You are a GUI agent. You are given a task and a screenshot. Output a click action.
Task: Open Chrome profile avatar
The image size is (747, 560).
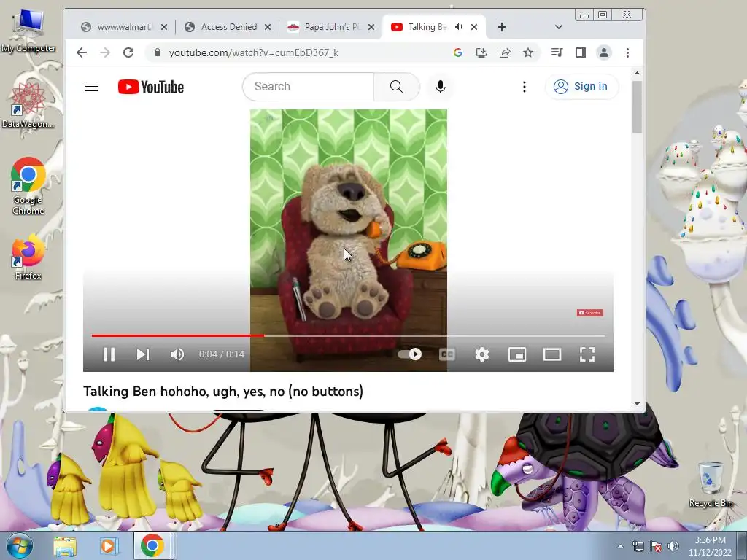coord(603,52)
